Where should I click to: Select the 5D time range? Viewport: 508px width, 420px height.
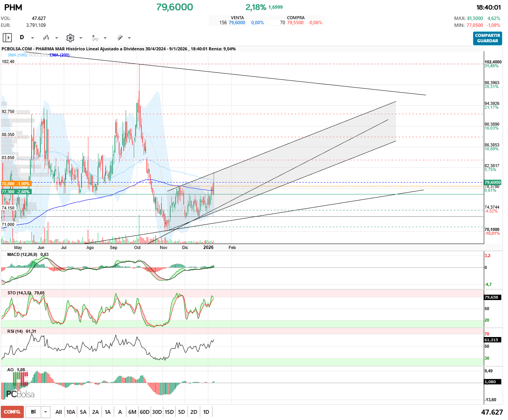point(181,412)
